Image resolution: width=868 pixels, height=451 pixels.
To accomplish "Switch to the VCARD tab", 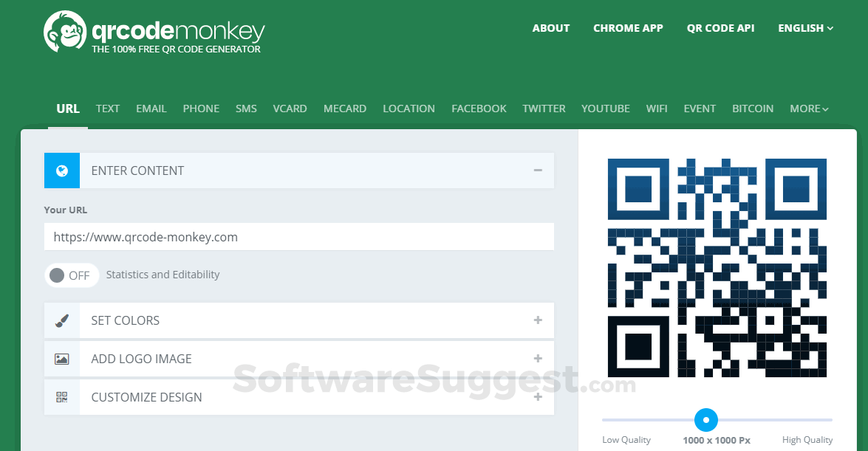I will [x=290, y=109].
